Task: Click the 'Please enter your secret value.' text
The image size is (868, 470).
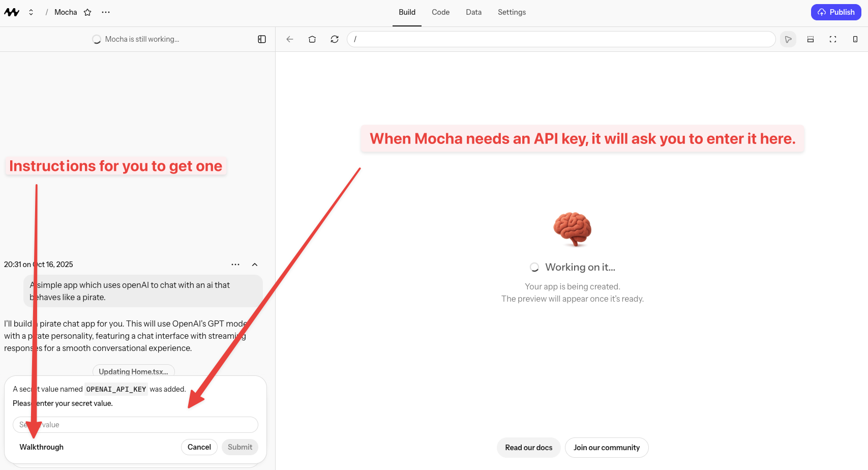Action: tap(63, 403)
